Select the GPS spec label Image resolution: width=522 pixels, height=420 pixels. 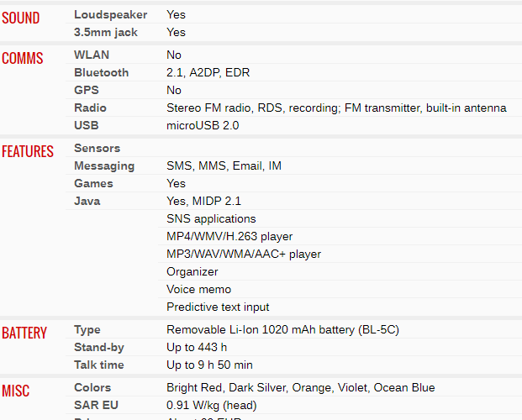coord(86,90)
